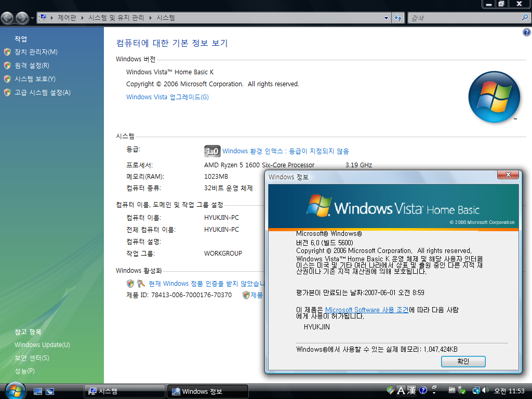Click the AMD Ryzen 5 1600 processor text
The width and height of the screenshot is (532, 399).
(259, 165)
